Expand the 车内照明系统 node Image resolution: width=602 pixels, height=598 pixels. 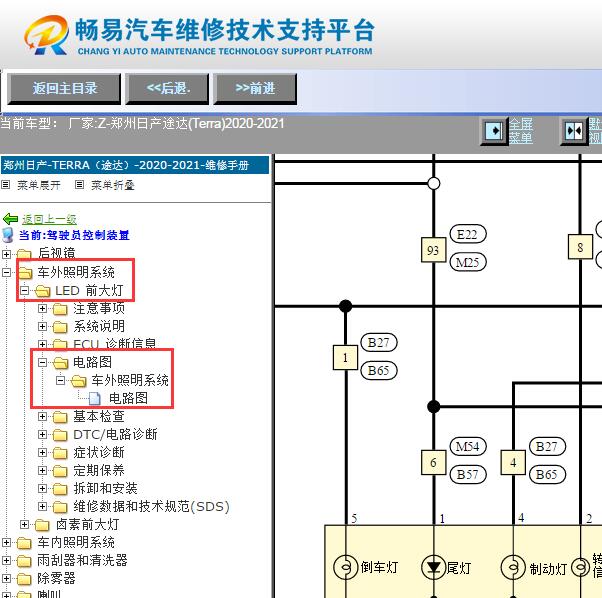7,542
